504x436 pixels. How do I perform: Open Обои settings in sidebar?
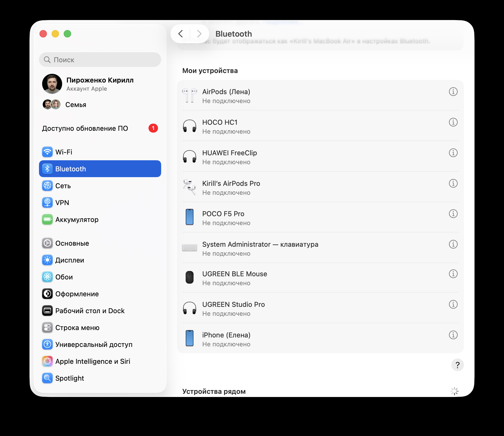pos(100,277)
